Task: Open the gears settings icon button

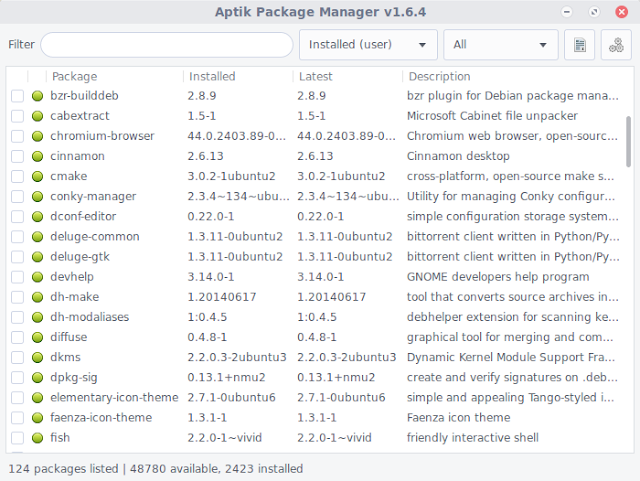Action: coord(616,45)
